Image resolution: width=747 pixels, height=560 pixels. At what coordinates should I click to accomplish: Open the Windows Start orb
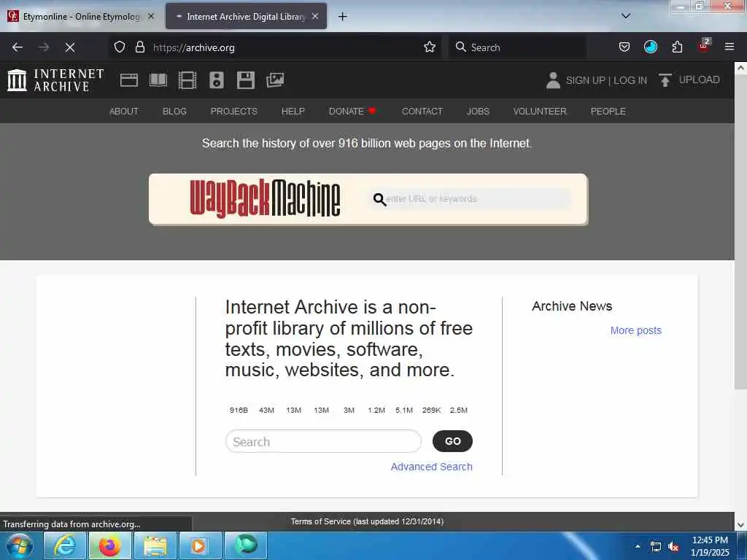coord(20,545)
